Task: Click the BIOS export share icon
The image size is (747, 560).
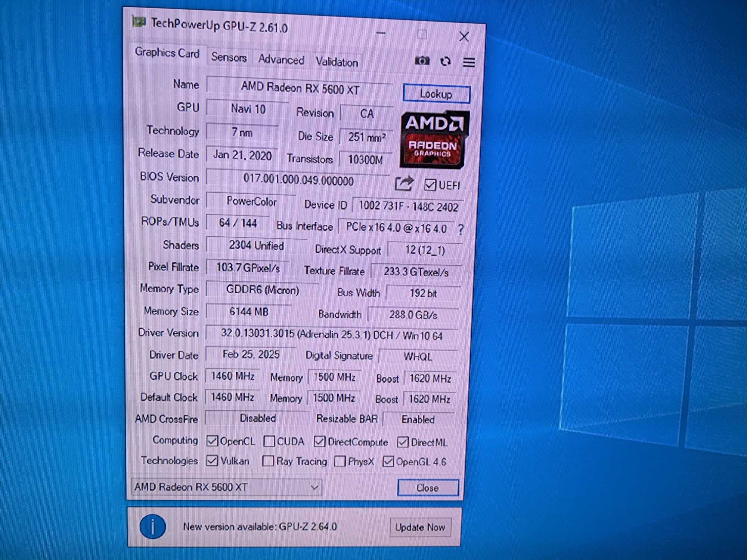Action: coord(404,183)
